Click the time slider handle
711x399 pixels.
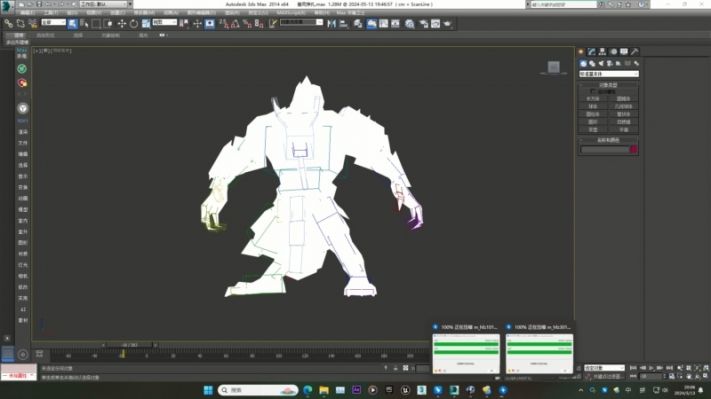click(x=129, y=345)
